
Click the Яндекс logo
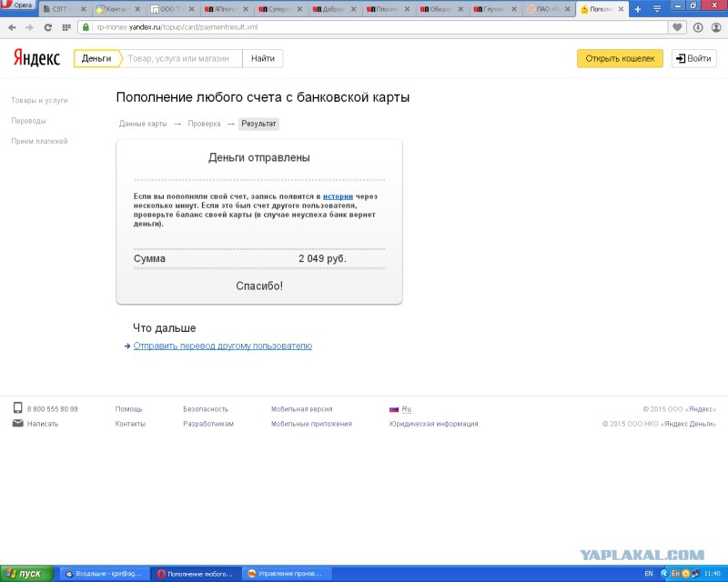tap(36, 58)
